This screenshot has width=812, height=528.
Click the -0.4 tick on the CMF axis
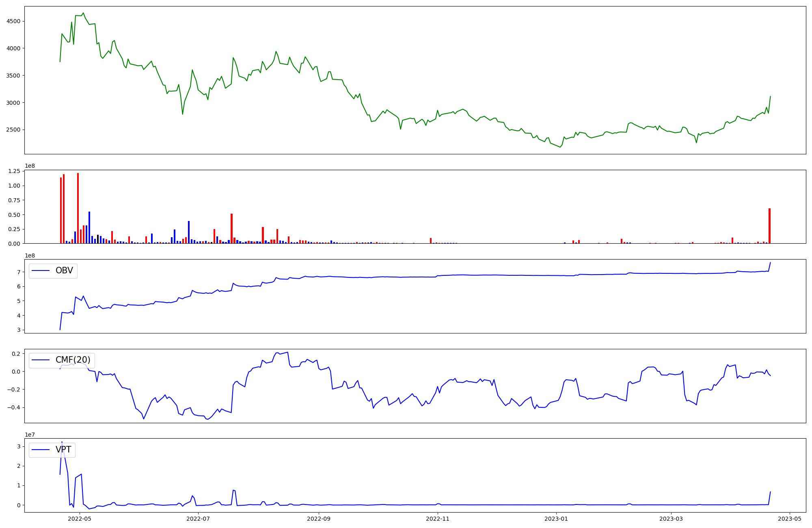14,407
